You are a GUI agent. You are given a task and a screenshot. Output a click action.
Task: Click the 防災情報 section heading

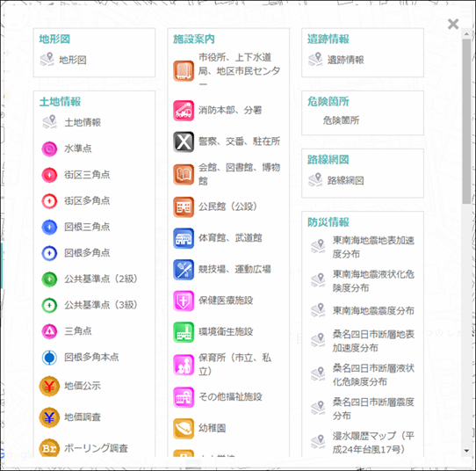[328, 222]
